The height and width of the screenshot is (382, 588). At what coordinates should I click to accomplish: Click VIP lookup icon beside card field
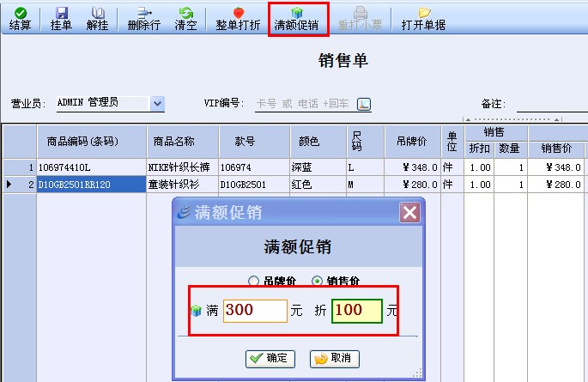coord(364,104)
